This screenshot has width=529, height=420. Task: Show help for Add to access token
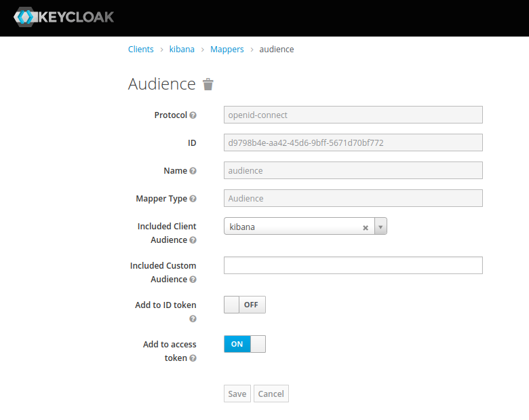pos(193,358)
